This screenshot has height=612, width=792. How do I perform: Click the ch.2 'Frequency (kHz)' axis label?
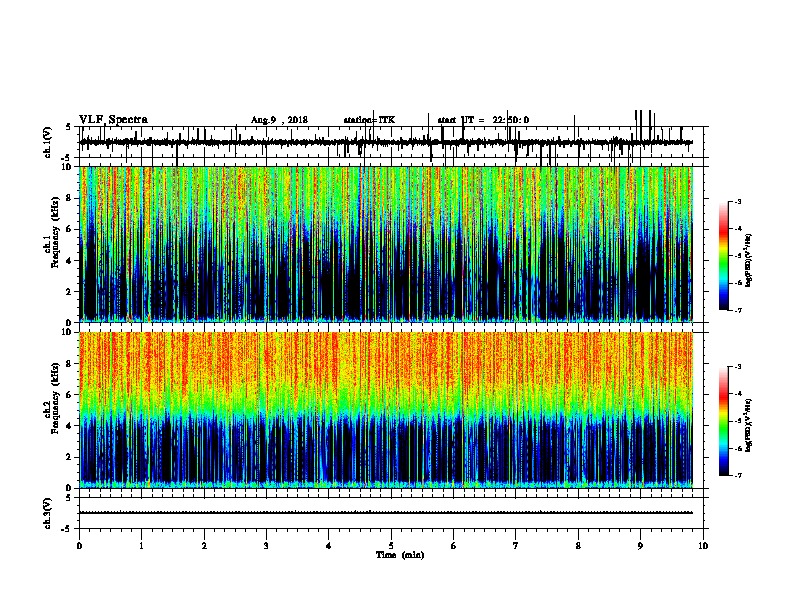tap(54, 399)
